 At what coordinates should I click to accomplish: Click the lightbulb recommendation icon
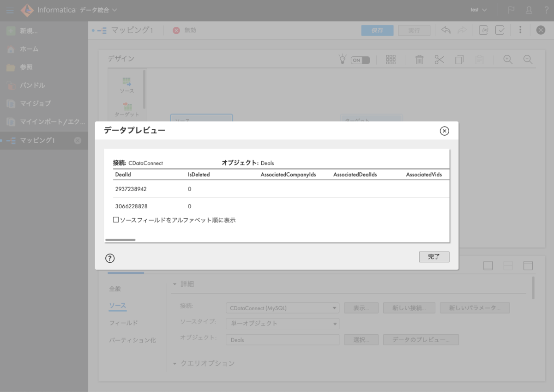pos(342,59)
